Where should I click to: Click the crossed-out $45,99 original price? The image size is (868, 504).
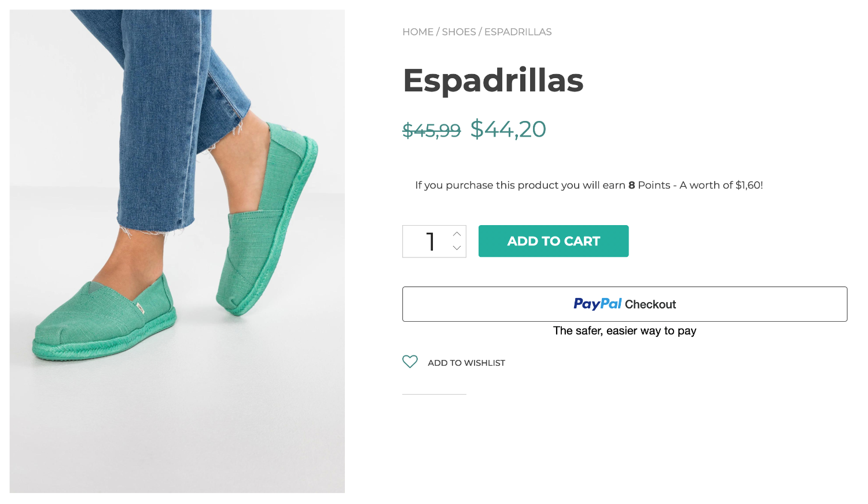click(432, 130)
